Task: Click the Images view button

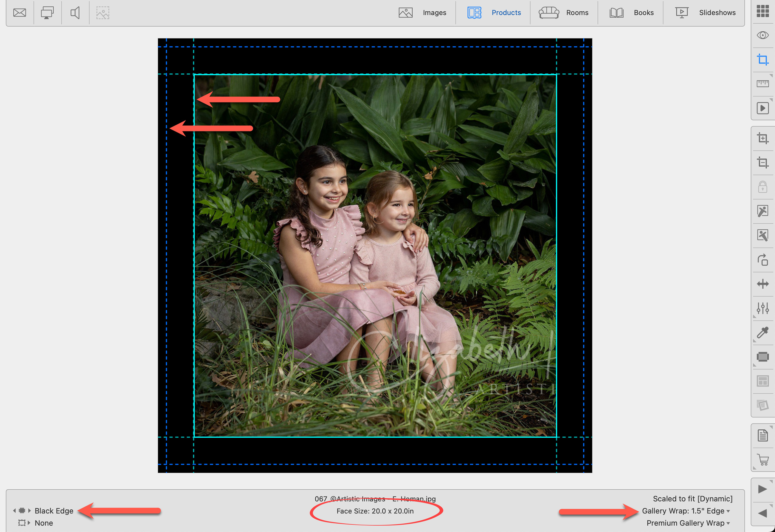Action: (422, 13)
